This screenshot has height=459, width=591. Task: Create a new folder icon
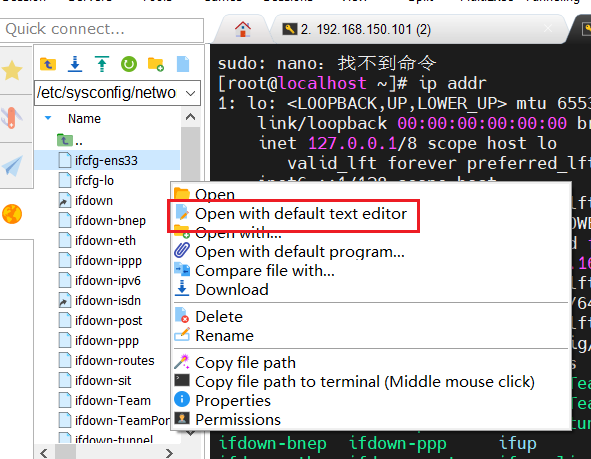[x=156, y=64]
